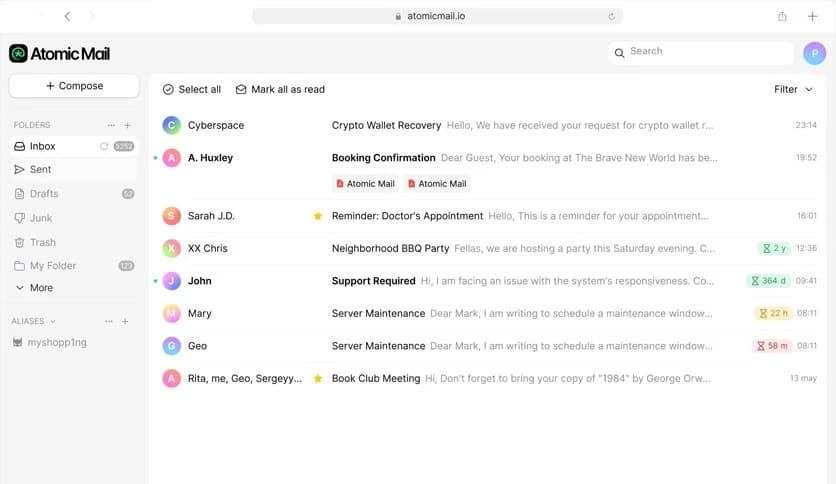Click the browser share icon

pos(782,17)
